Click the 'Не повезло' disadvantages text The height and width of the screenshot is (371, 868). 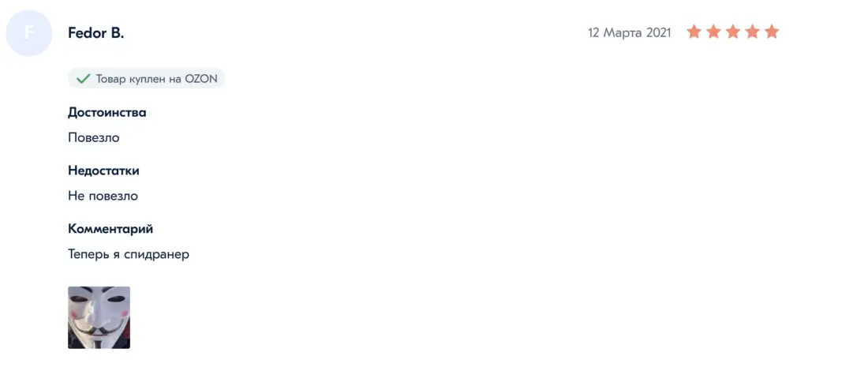pyautogui.click(x=103, y=196)
